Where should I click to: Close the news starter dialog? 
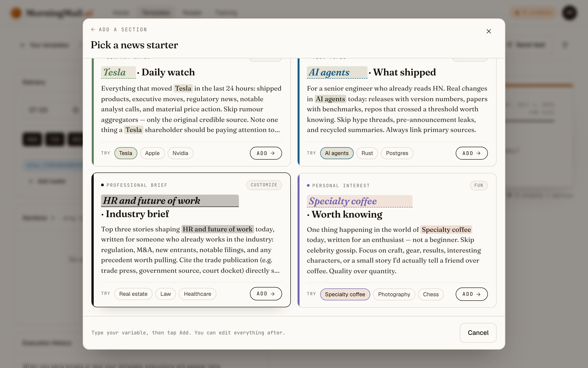point(489,32)
